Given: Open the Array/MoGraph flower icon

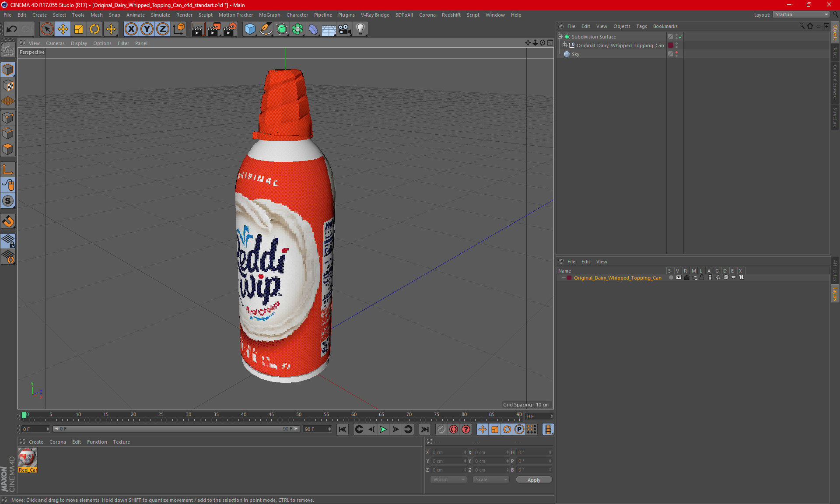Looking at the screenshot, I should tap(297, 29).
